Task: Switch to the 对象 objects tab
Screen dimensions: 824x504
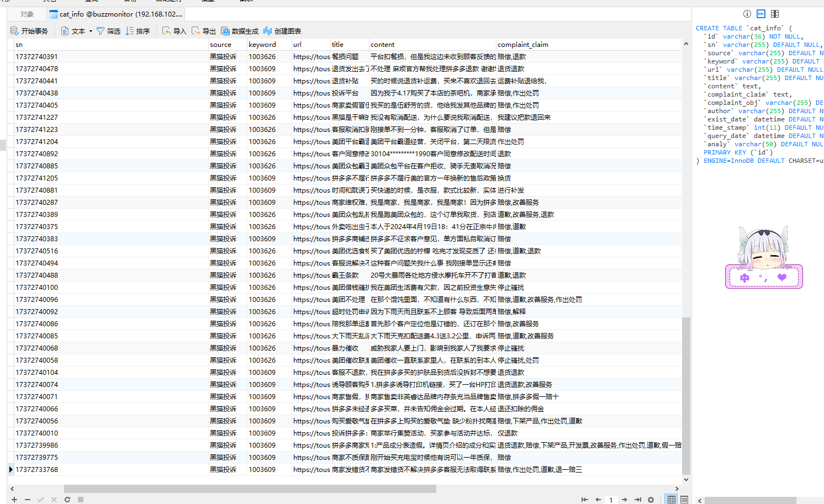Action: pos(27,14)
